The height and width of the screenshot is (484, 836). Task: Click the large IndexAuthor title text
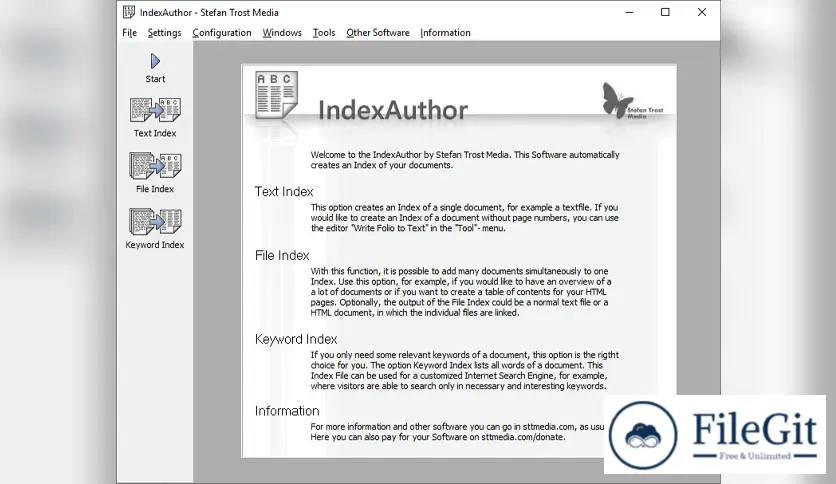pos(393,110)
